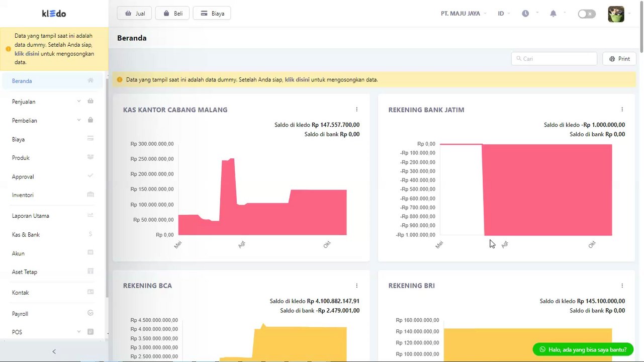Open the Akun menu
644x362 pixels.
coord(53,253)
